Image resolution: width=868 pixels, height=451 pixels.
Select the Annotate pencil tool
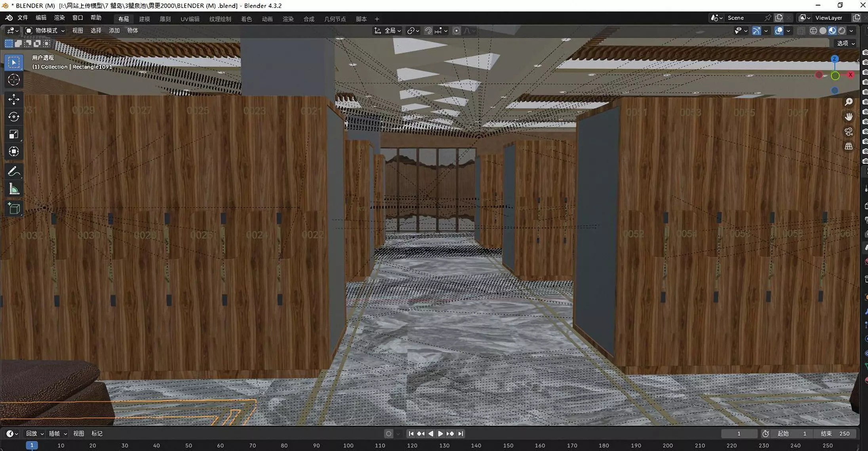point(14,171)
